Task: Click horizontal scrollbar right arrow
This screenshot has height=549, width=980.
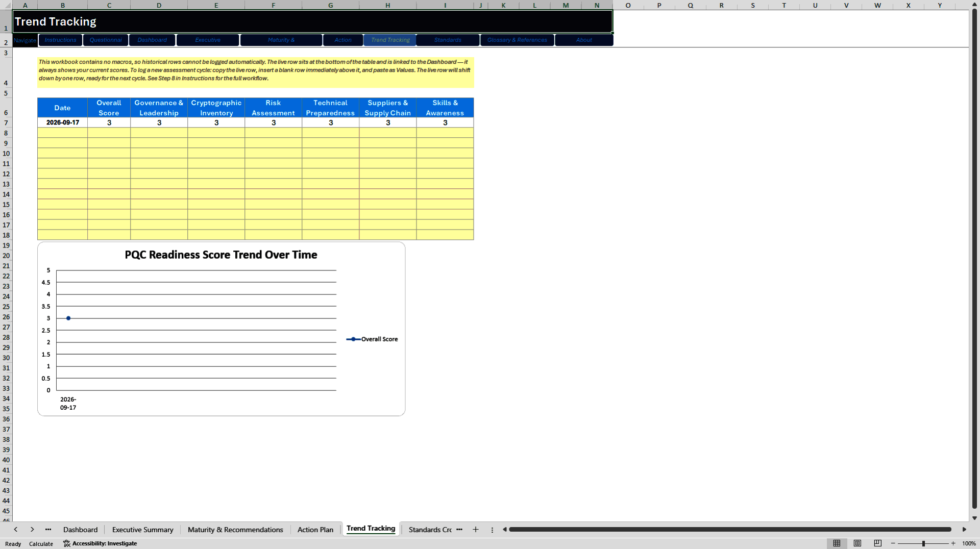Action: tap(964, 530)
